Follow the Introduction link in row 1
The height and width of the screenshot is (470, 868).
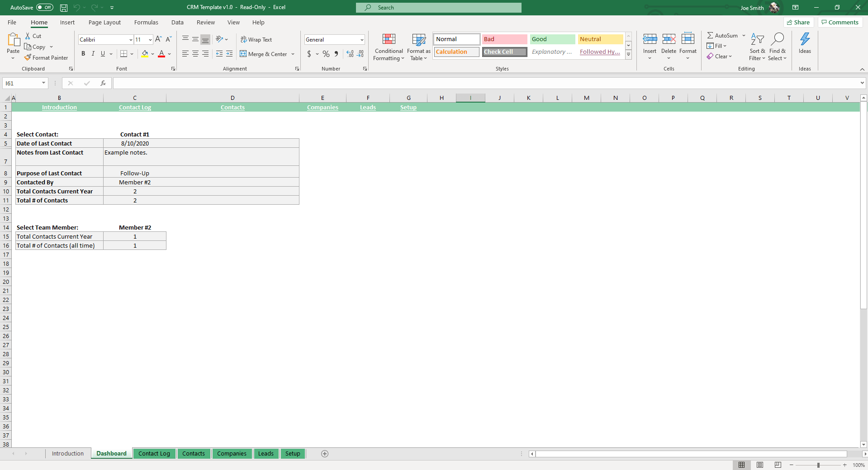point(59,108)
